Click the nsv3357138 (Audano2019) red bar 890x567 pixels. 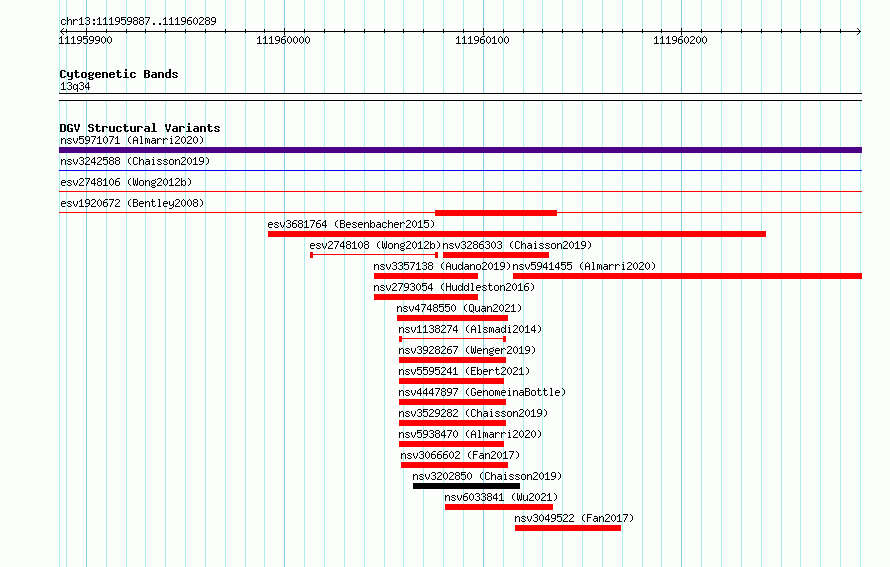pos(426,276)
